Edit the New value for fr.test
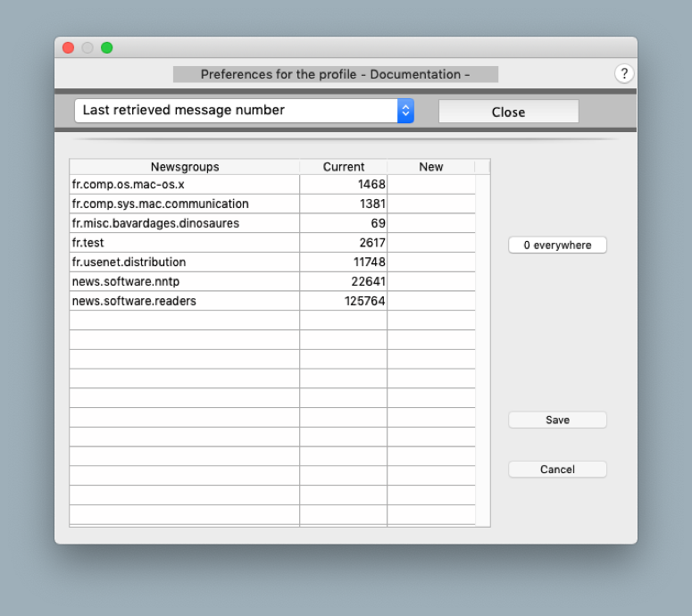The height and width of the screenshot is (616, 692). [431, 243]
